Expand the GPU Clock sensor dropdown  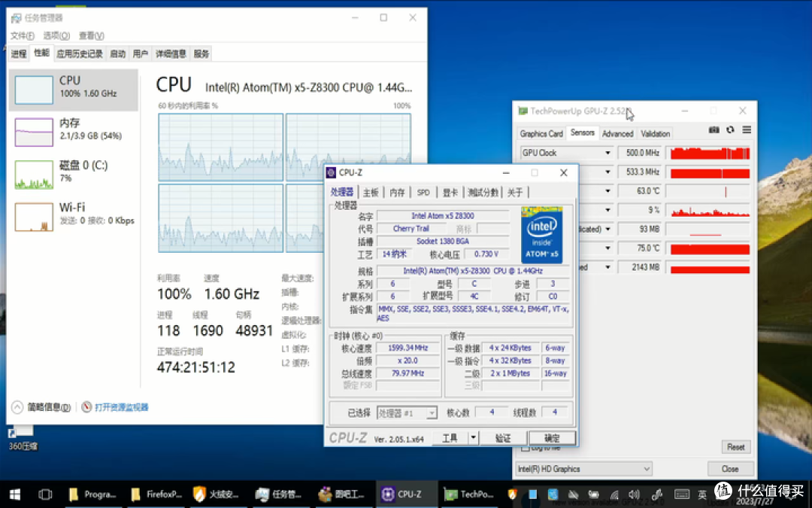pyautogui.click(x=607, y=153)
